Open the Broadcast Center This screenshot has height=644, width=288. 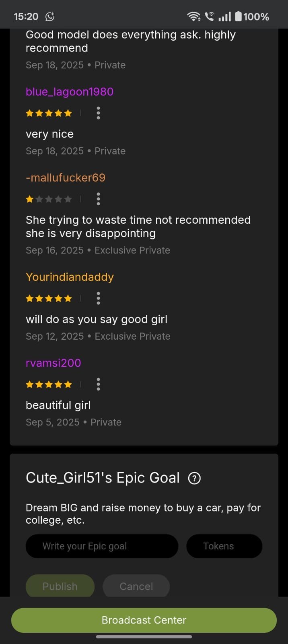(x=144, y=620)
